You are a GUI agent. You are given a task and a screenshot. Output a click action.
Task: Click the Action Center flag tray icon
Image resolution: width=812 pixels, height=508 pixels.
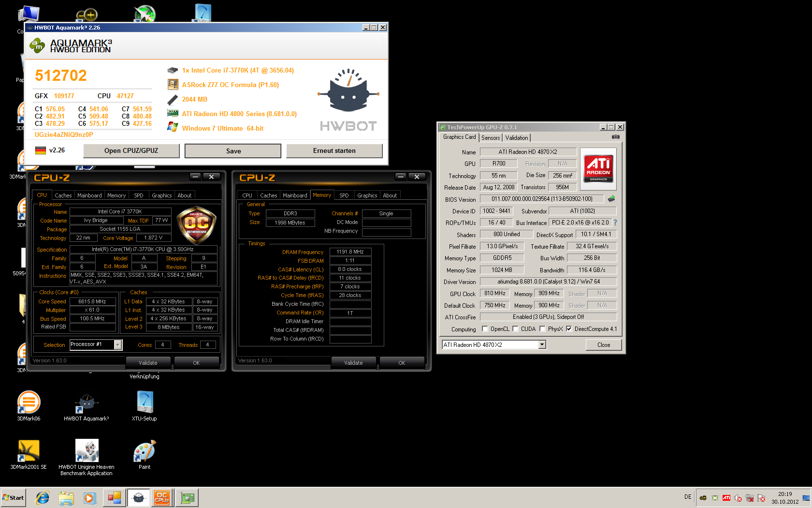click(761, 498)
